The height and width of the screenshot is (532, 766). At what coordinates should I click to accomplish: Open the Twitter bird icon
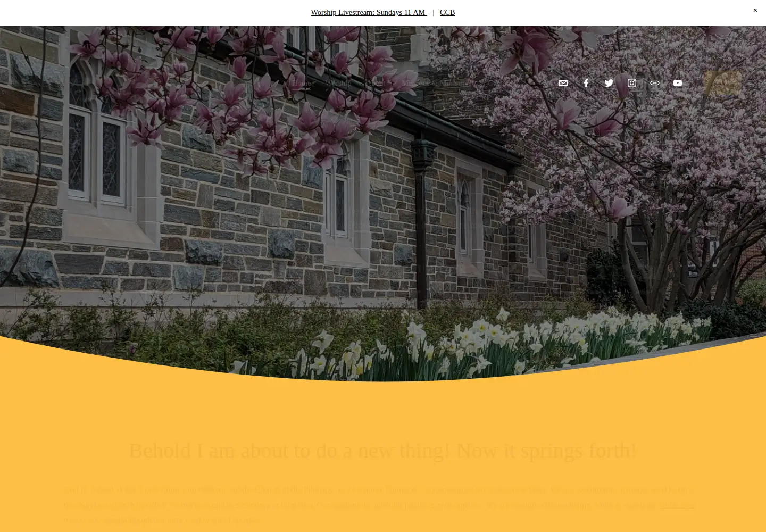coord(609,83)
